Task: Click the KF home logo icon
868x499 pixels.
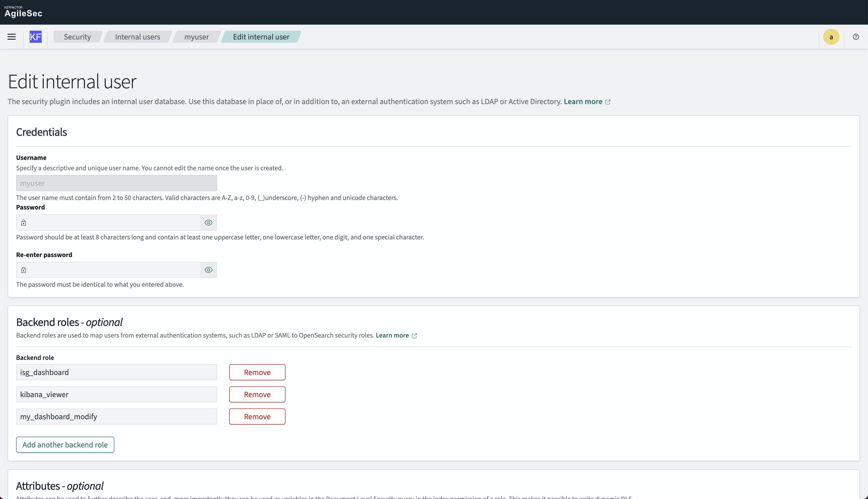Action: tap(36, 37)
